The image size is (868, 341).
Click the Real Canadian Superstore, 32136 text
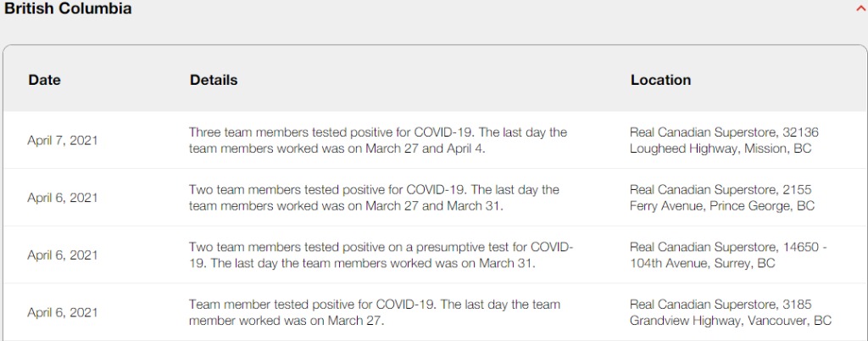click(x=724, y=133)
